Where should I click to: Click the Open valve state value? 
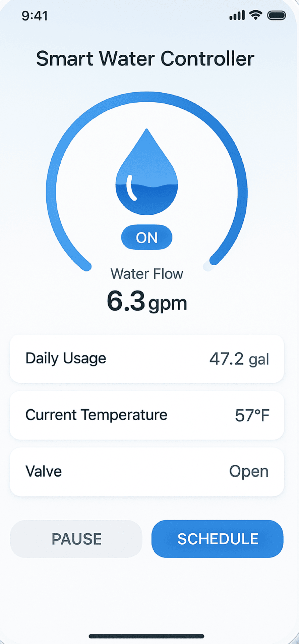pos(249,472)
